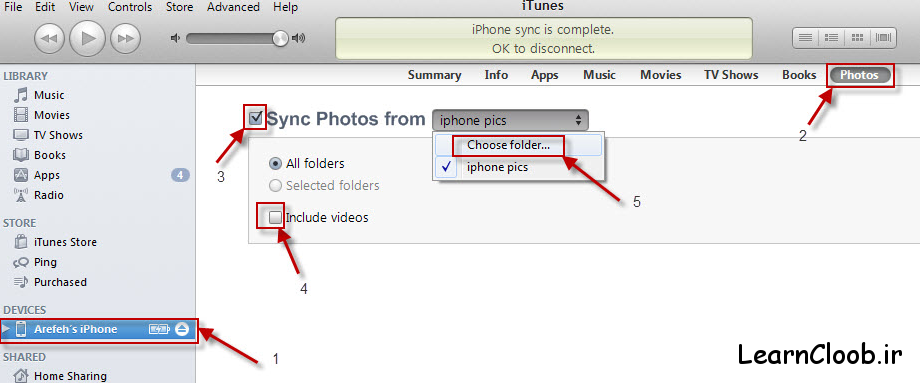
Task: Switch to the Summary tab
Action: coord(434,75)
